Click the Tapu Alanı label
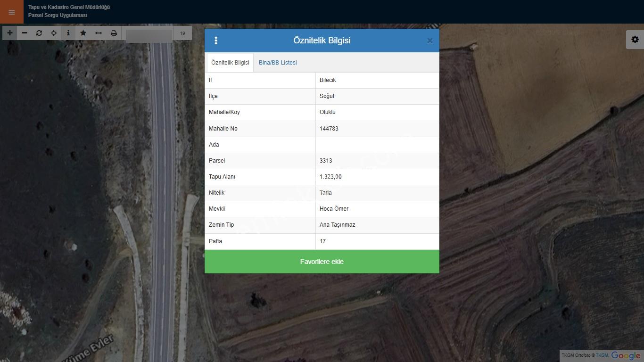Image resolution: width=644 pixels, height=362 pixels. click(222, 177)
